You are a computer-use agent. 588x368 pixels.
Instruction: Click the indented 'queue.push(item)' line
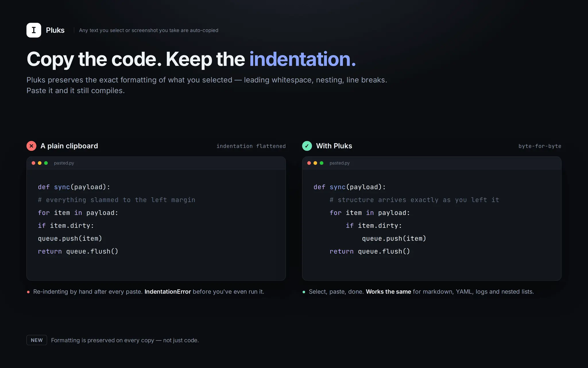click(x=394, y=239)
